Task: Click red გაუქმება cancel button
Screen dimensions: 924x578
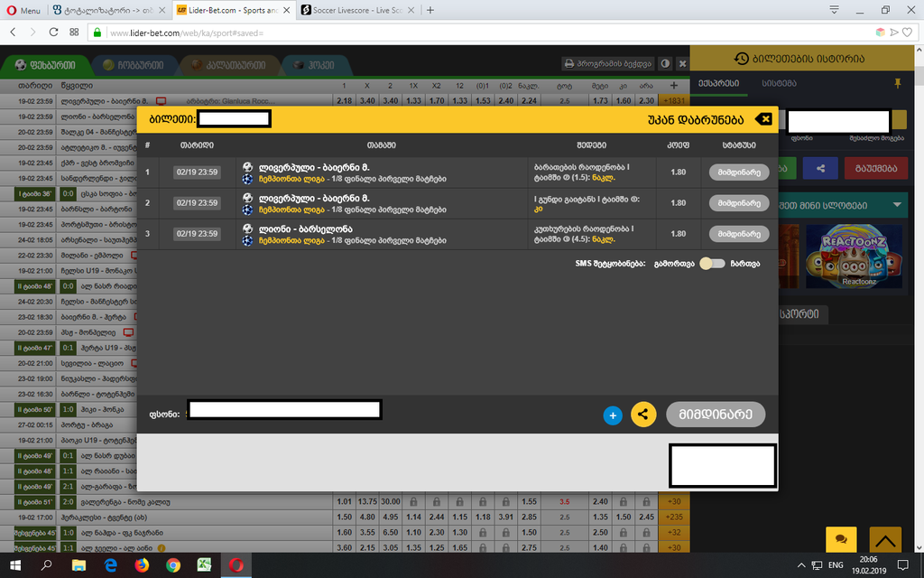Action: click(875, 168)
